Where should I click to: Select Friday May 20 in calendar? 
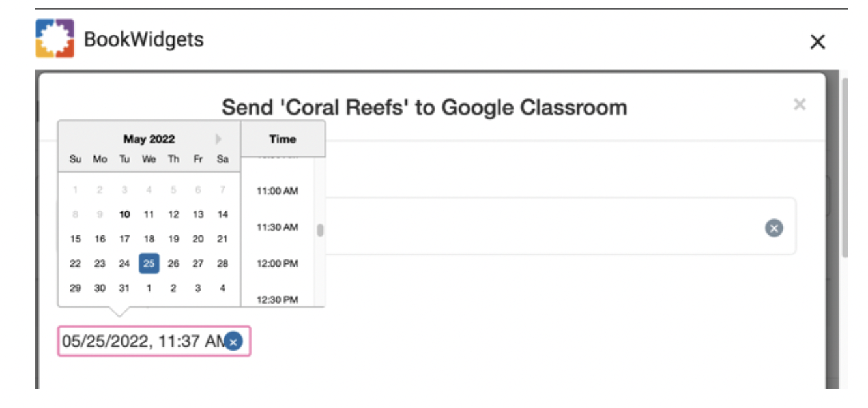(198, 239)
